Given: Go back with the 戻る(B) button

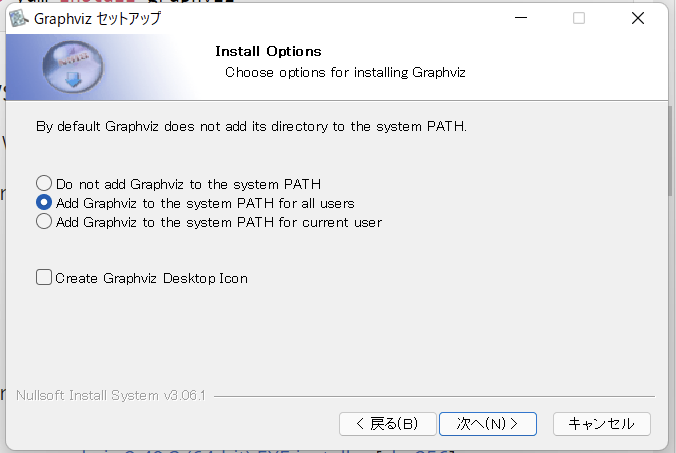Looking at the screenshot, I should (x=388, y=424).
